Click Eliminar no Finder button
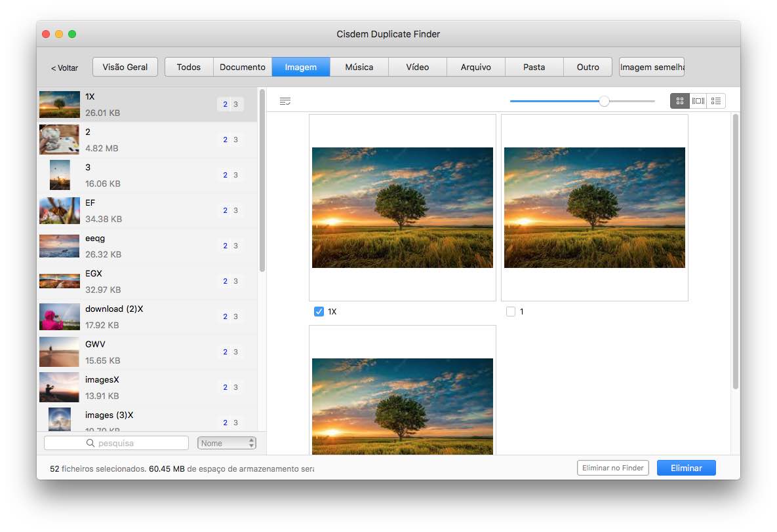777x532 pixels. (x=612, y=468)
